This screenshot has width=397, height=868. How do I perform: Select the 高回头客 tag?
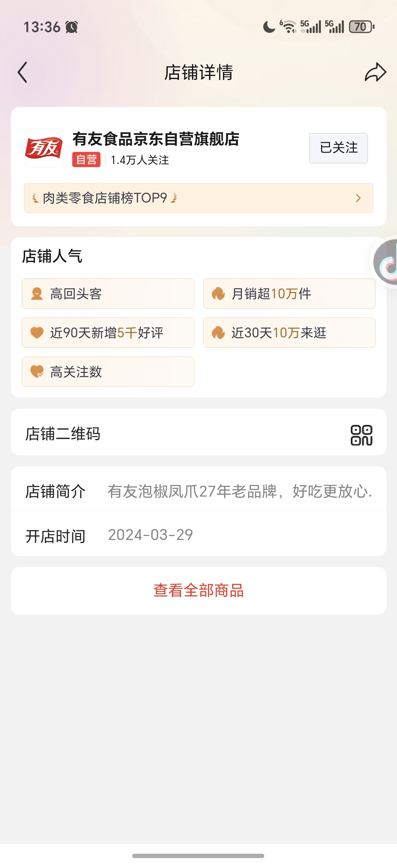point(108,294)
